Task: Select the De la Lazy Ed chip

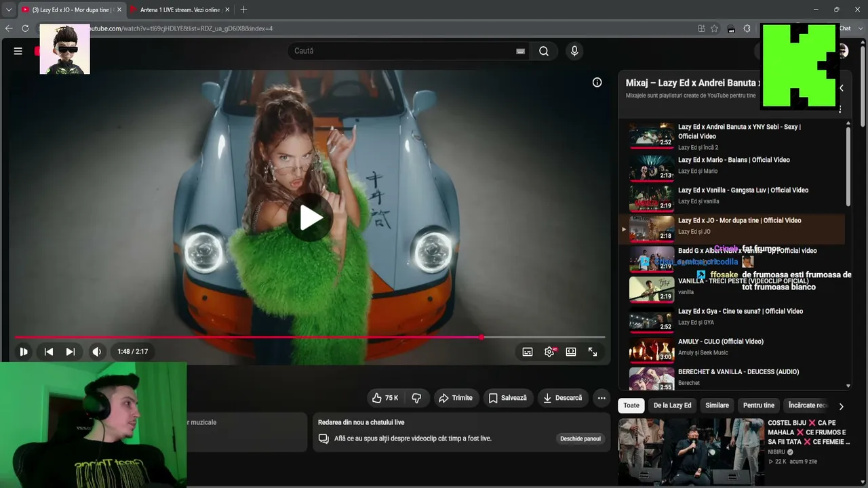Action: point(672,405)
